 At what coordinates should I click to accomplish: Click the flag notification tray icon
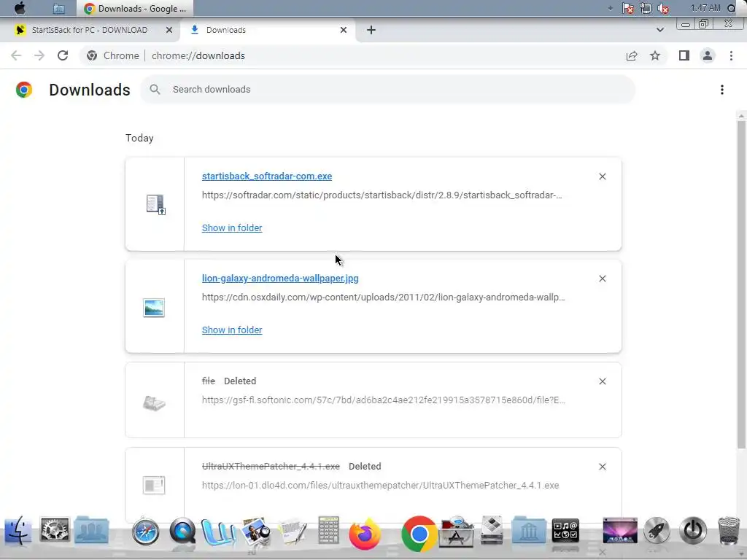pyautogui.click(x=628, y=8)
